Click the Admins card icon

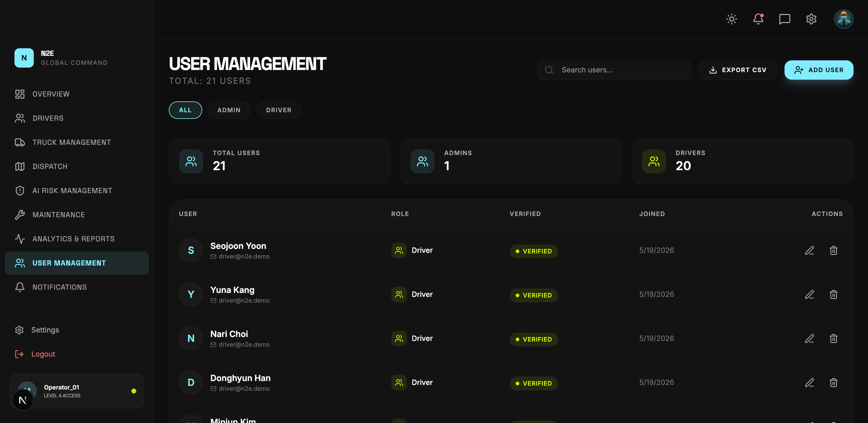[423, 161]
